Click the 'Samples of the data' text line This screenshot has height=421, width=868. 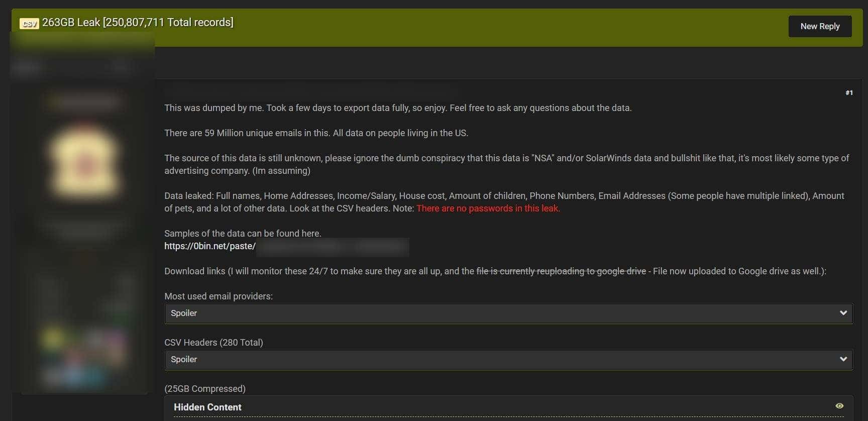pyautogui.click(x=243, y=233)
